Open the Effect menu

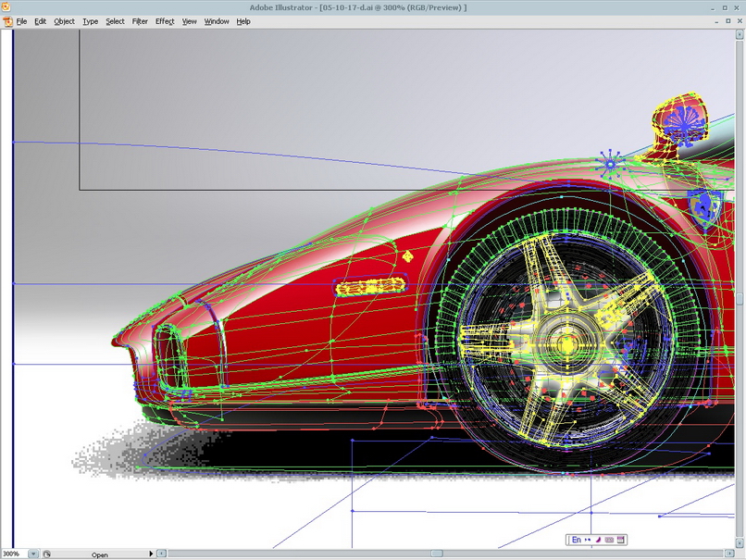165,21
